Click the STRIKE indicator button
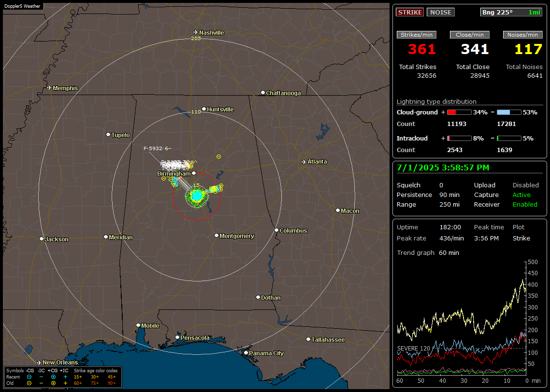 [x=410, y=12]
